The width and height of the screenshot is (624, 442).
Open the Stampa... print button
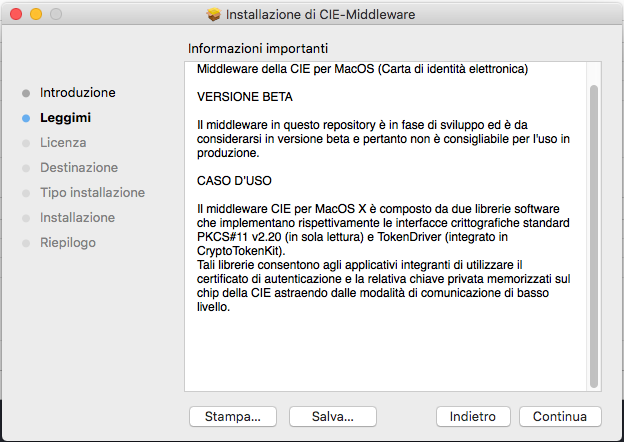tap(233, 417)
